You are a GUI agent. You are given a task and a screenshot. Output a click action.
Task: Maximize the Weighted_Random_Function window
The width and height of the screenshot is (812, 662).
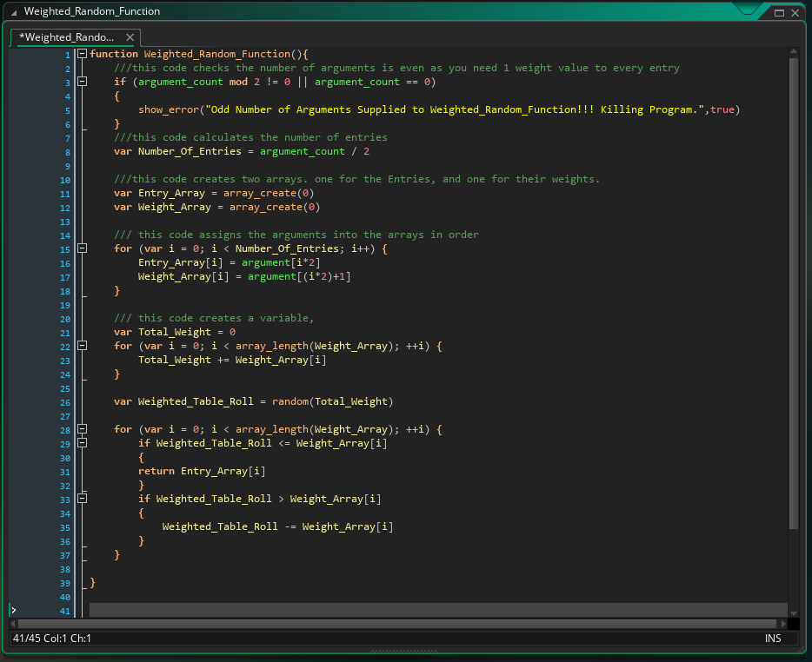pyautogui.click(x=779, y=12)
